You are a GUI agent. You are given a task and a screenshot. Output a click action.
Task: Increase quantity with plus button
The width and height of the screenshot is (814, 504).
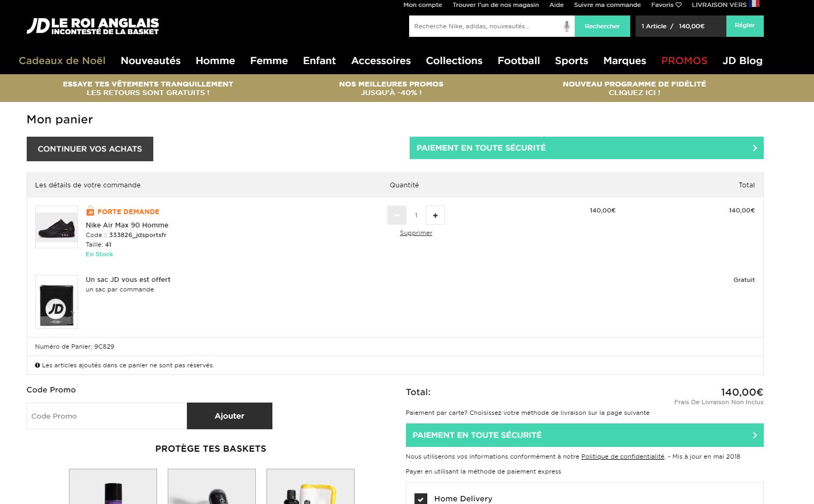pos(435,215)
